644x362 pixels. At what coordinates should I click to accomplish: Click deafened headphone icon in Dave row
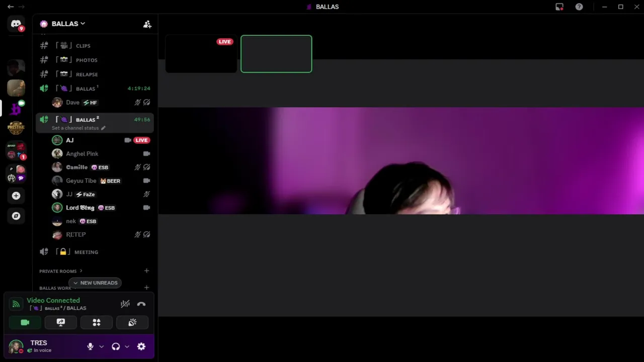(146, 103)
